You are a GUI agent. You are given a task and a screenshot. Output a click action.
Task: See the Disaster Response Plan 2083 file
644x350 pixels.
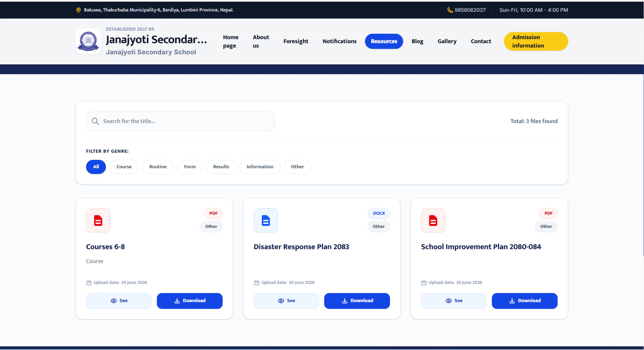(x=286, y=301)
